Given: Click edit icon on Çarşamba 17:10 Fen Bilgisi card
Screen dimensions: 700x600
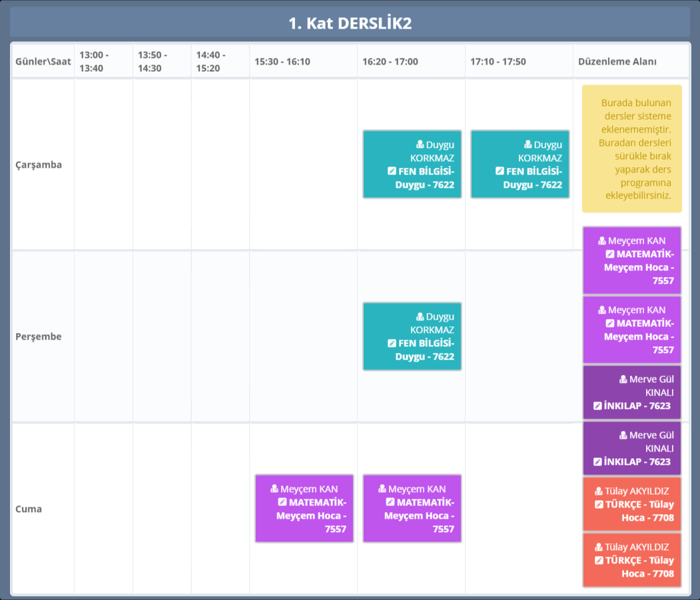Looking at the screenshot, I should coord(500,171).
